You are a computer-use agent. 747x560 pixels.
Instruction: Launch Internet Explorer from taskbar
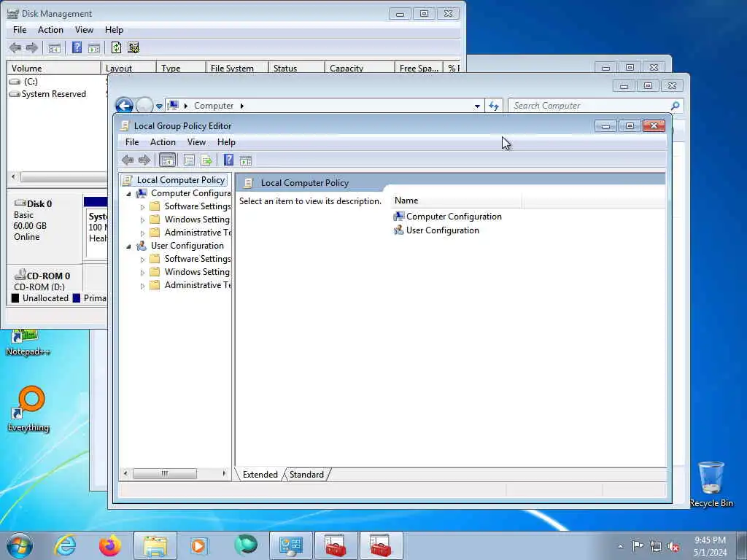click(x=65, y=545)
